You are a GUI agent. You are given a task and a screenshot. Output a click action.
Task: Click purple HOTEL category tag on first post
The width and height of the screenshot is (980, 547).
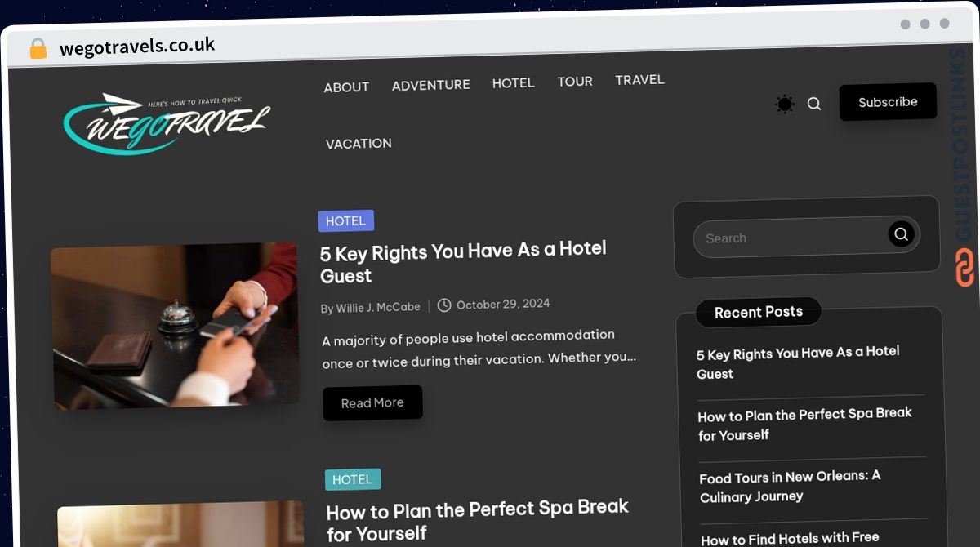[345, 220]
